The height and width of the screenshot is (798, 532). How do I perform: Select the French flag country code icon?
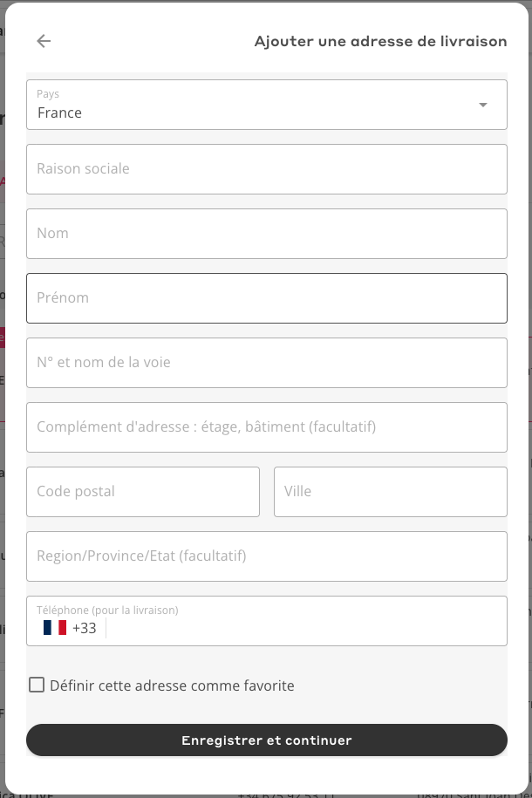(55, 628)
